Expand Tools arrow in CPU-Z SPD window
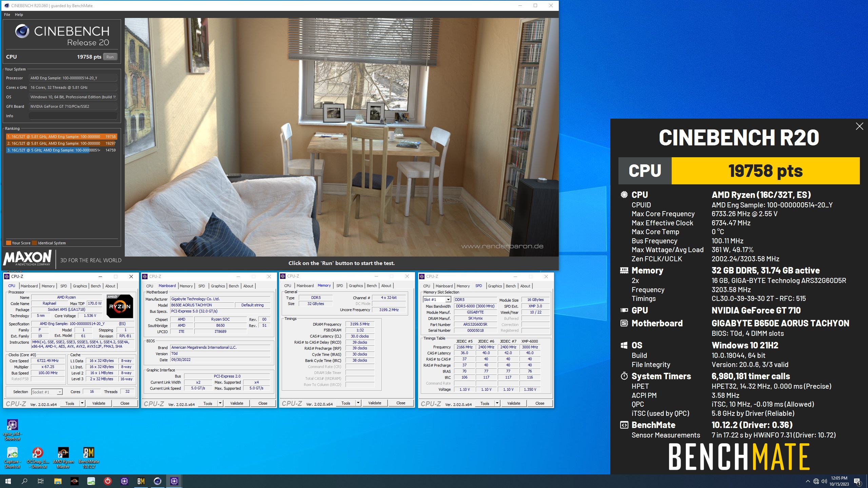Screen dimensions: 868x488 click(x=497, y=403)
